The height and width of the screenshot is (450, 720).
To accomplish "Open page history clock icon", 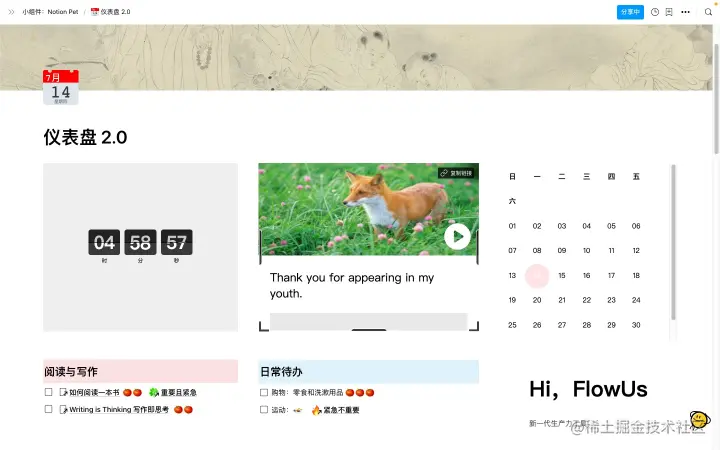I will click(x=655, y=12).
